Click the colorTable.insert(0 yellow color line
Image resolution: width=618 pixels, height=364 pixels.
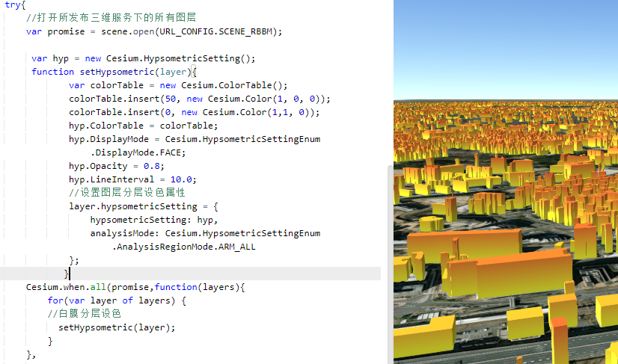pyautogui.click(x=194, y=112)
